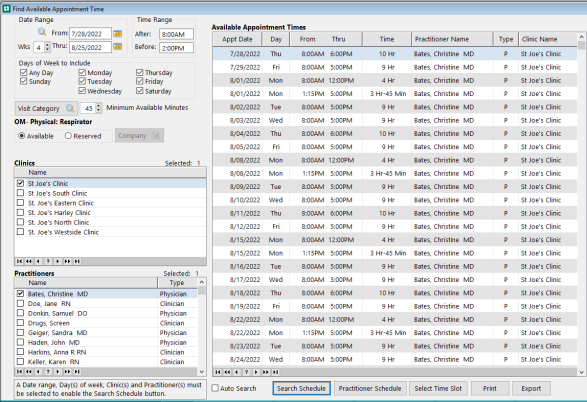Sort by the Practitioner Name column header
The height and width of the screenshot is (402, 587).
tap(452, 39)
